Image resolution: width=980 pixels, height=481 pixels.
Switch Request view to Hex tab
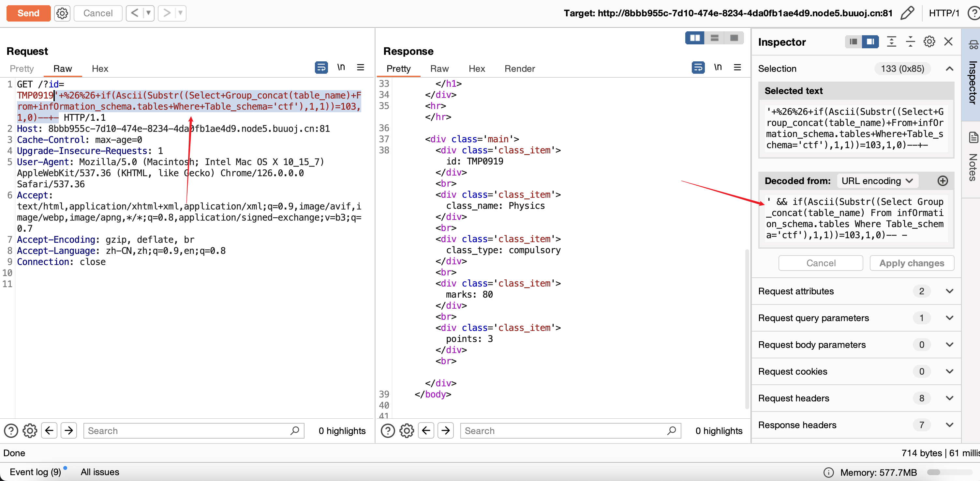pos(100,69)
